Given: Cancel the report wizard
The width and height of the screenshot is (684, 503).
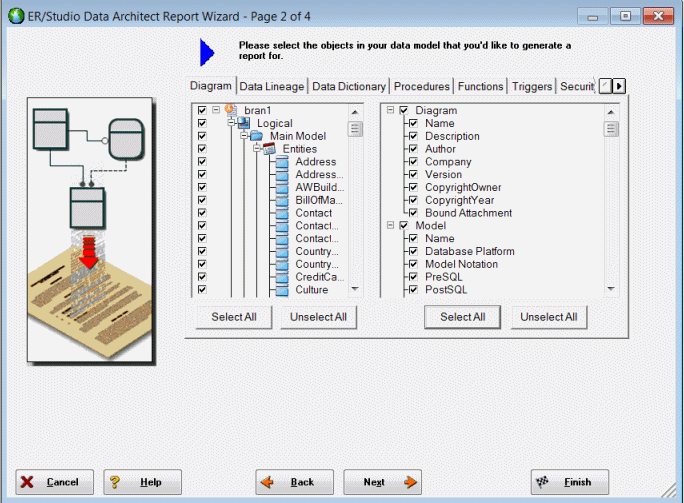Looking at the screenshot, I should (55, 482).
